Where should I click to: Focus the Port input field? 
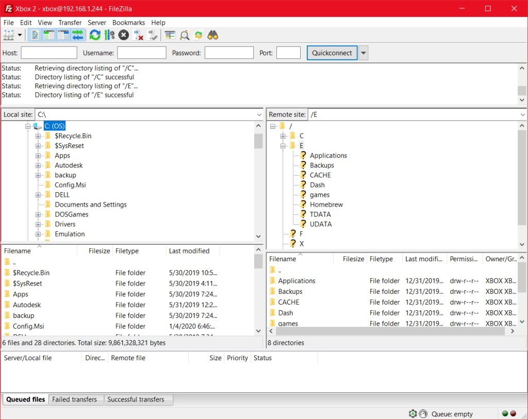coord(288,53)
